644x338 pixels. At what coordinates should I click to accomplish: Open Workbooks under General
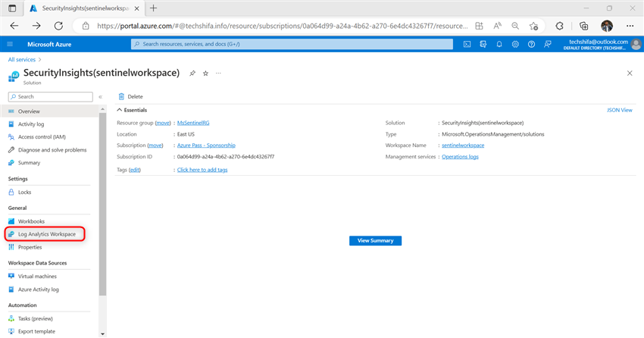[x=49, y=221]
